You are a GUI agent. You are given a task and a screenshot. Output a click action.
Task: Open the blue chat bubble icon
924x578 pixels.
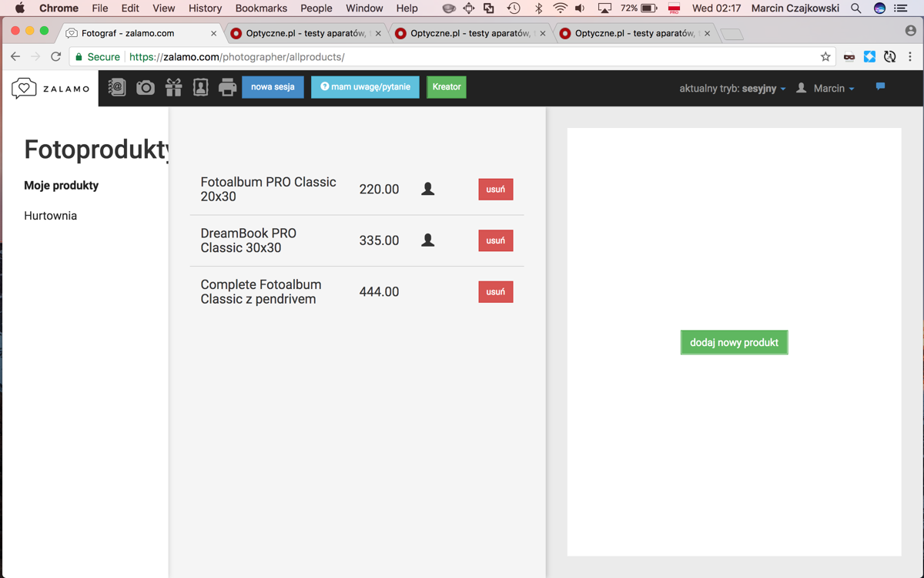[x=880, y=86]
